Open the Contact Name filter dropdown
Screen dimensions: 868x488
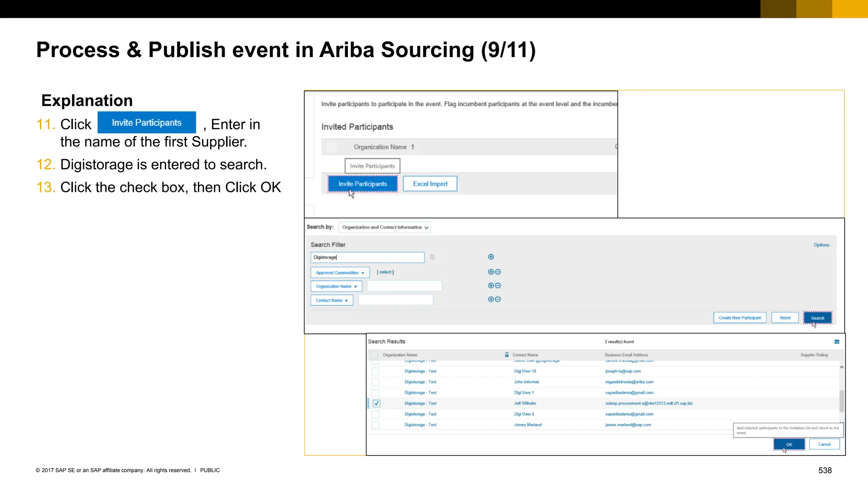pos(332,300)
